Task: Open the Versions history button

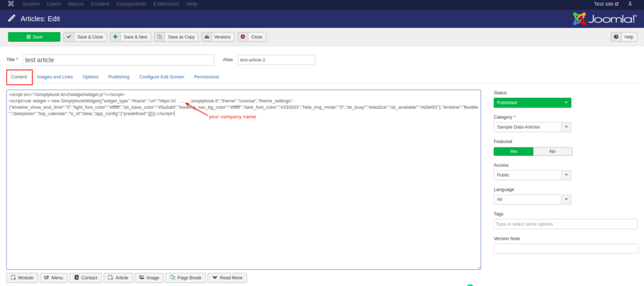Action: coord(217,37)
